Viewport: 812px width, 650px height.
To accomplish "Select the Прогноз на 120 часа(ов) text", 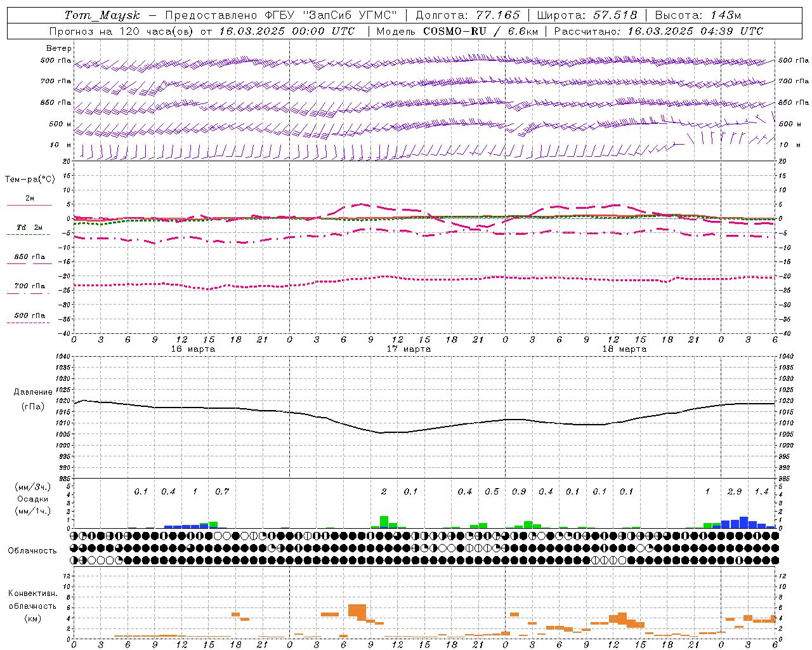I will [121, 31].
